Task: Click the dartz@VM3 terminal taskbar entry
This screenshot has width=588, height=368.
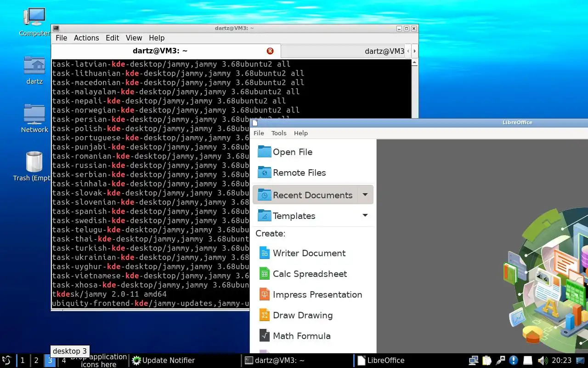Action: pyautogui.click(x=297, y=361)
